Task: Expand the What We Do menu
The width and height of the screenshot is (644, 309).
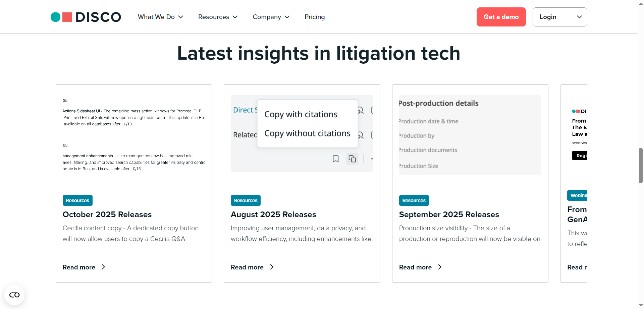Action: [x=160, y=17]
